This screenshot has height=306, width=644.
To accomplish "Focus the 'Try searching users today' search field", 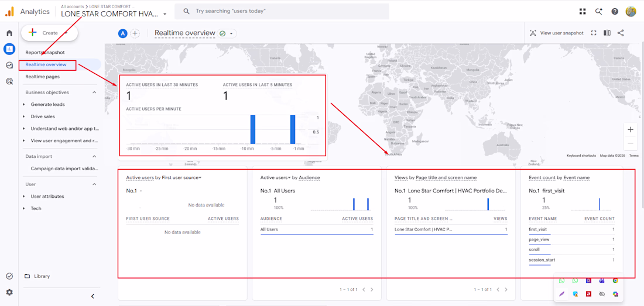I will [x=282, y=12].
